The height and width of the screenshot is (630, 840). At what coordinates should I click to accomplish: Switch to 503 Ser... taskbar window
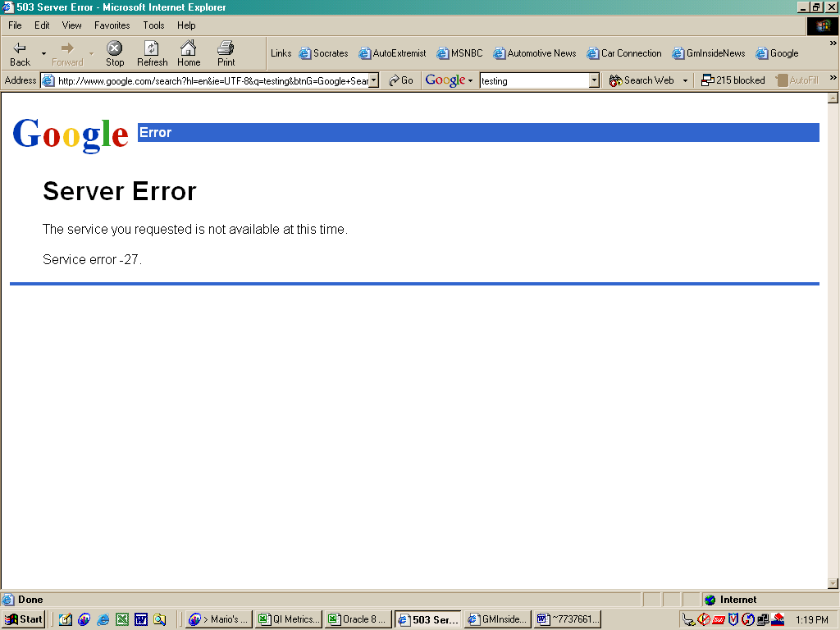pyautogui.click(x=427, y=619)
